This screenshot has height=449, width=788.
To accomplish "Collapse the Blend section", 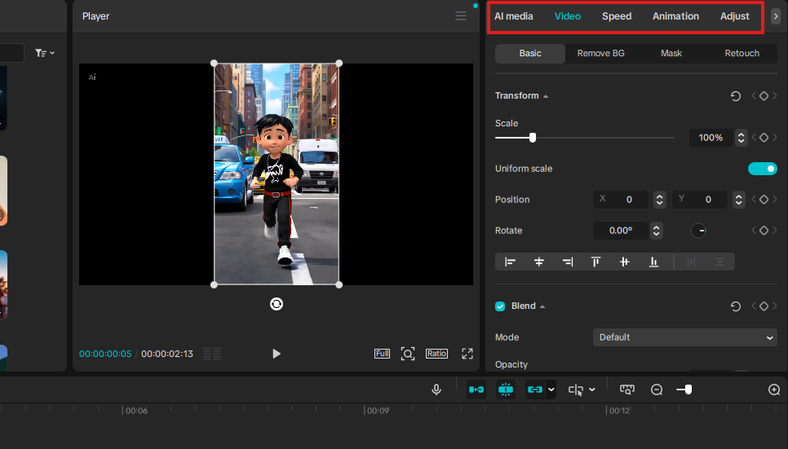I will pyautogui.click(x=542, y=307).
